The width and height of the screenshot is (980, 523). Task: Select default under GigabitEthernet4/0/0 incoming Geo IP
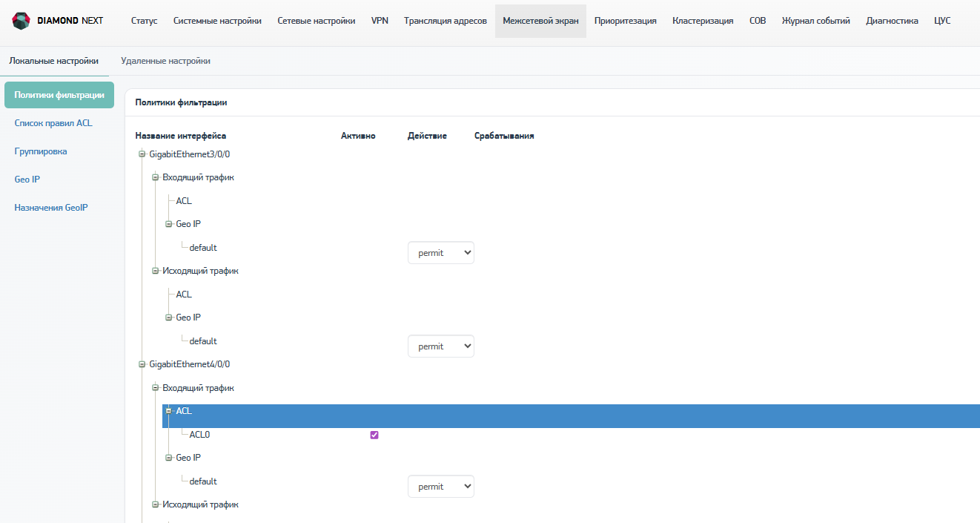(x=203, y=481)
